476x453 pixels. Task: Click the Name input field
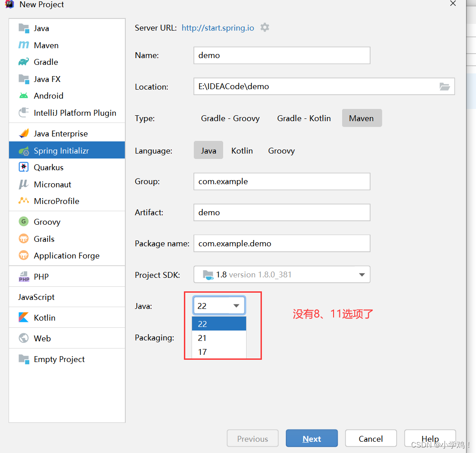tap(282, 55)
